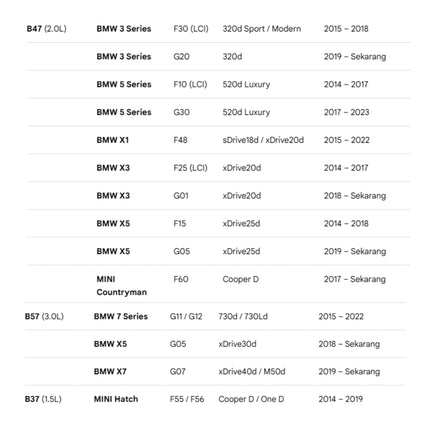Click sDrive18d / xDrive20d variant text
Screen dimensions: 430x430
(263, 140)
